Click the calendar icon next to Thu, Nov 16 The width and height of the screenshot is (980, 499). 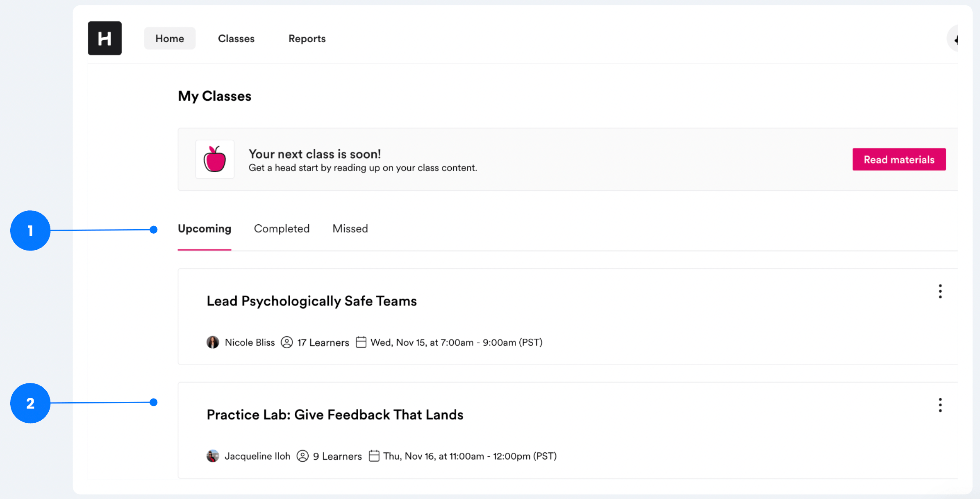coord(374,456)
